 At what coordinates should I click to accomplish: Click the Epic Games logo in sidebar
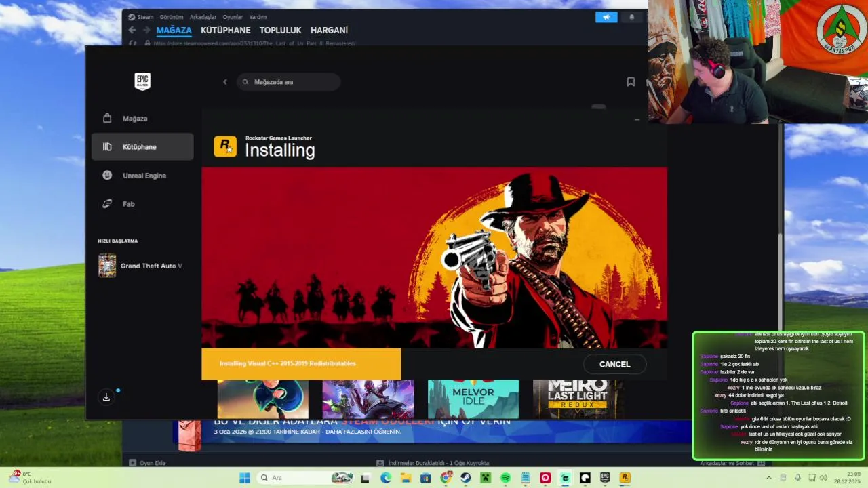pos(142,81)
